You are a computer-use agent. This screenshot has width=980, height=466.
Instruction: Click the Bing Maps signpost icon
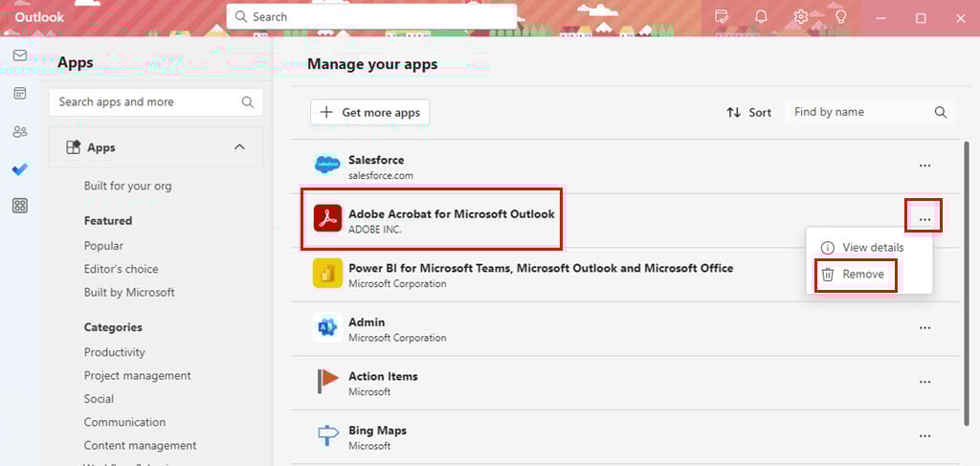[327, 435]
